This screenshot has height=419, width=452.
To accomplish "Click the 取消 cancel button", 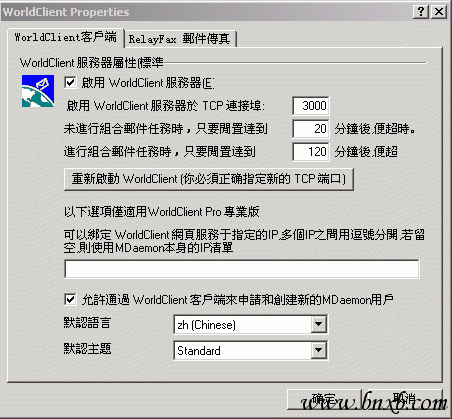I will (403, 399).
